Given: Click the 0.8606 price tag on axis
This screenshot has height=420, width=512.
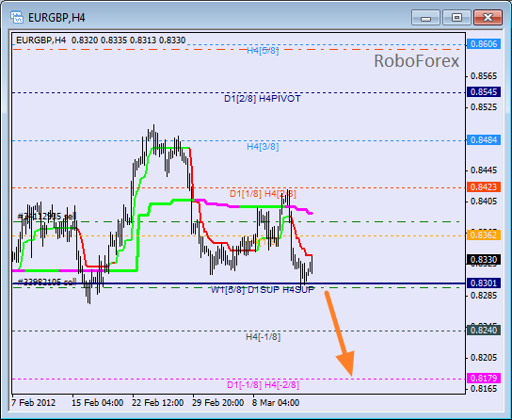Looking at the screenshot, I should [484, 43].
